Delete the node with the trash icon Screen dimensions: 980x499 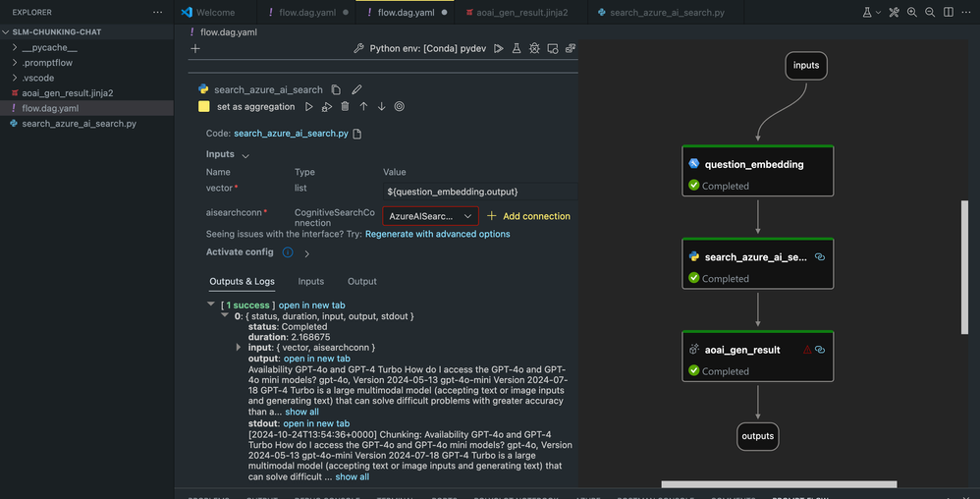pos(345,107)
